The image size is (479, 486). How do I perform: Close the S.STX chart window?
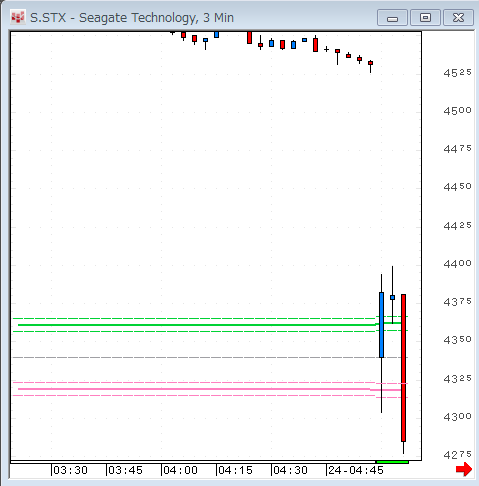[458, 18]
